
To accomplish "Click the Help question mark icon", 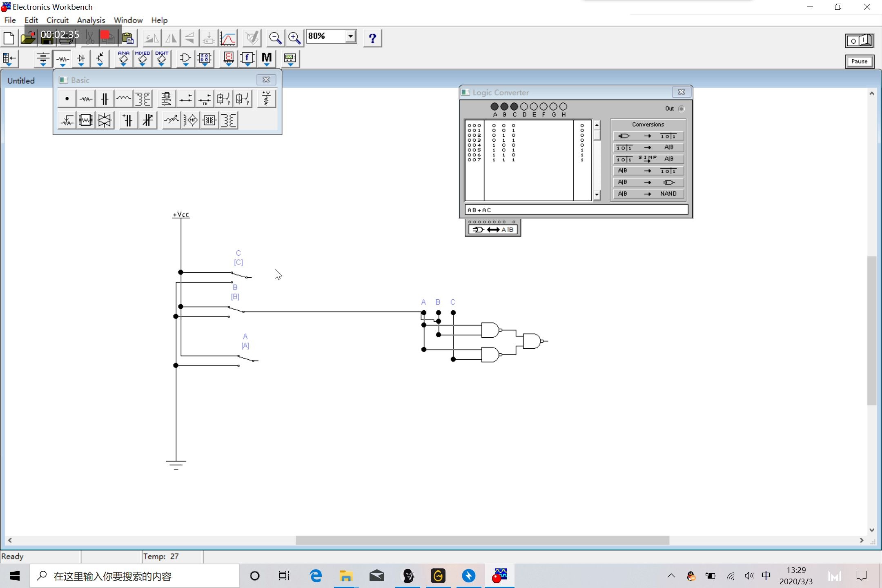I will coord(372,38).
